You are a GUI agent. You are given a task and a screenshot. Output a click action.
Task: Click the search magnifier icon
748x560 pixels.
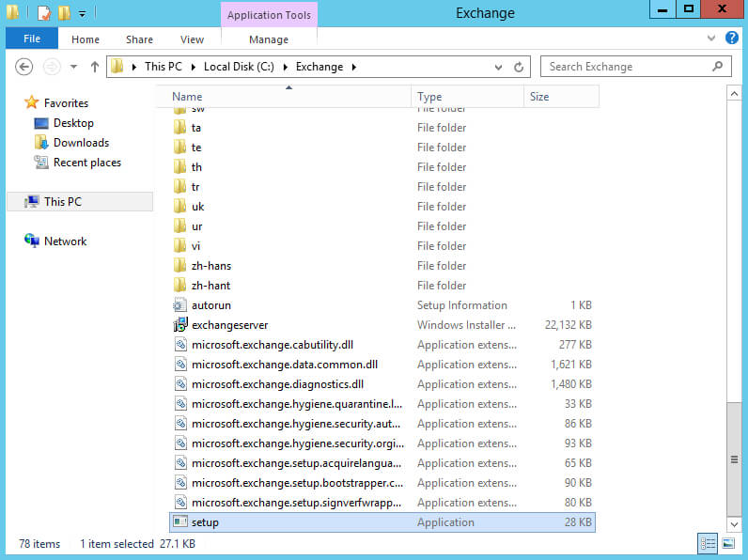pos(717,67)
